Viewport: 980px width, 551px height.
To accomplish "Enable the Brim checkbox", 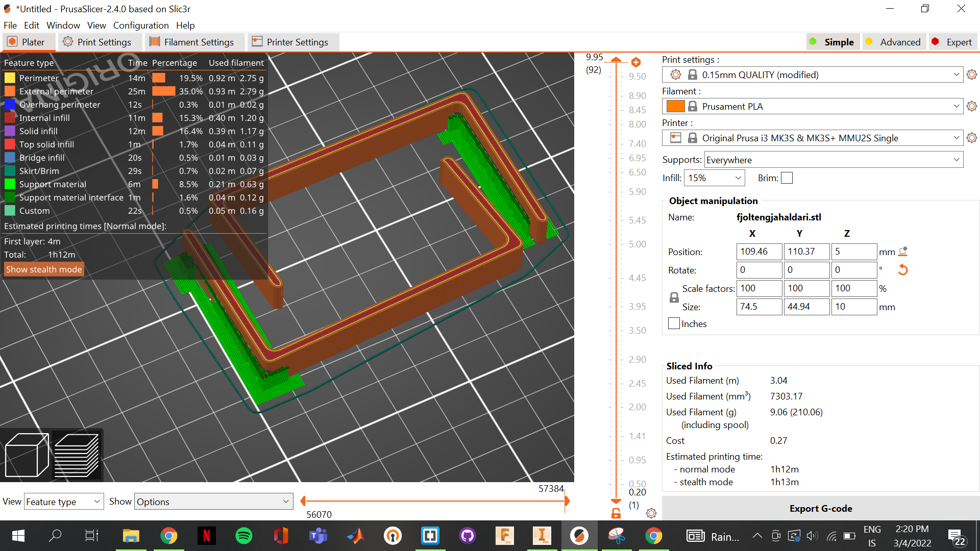I will coord(787,178).
